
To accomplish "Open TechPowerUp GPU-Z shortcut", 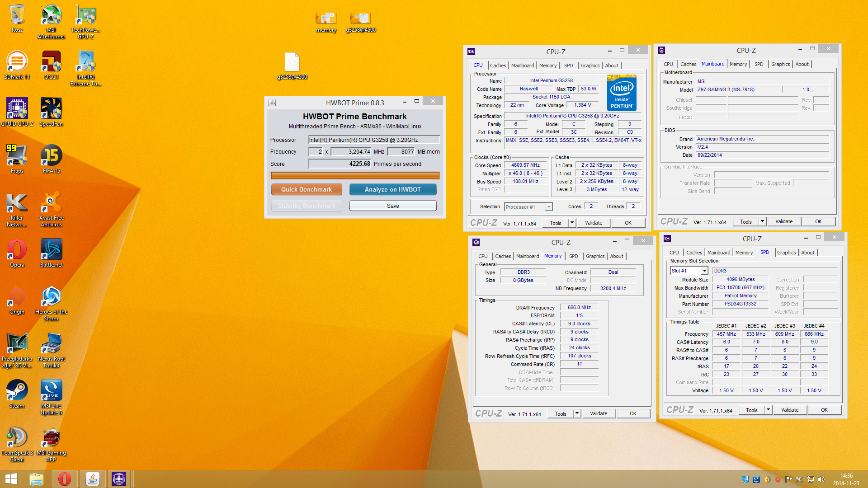I will [85, 22].
